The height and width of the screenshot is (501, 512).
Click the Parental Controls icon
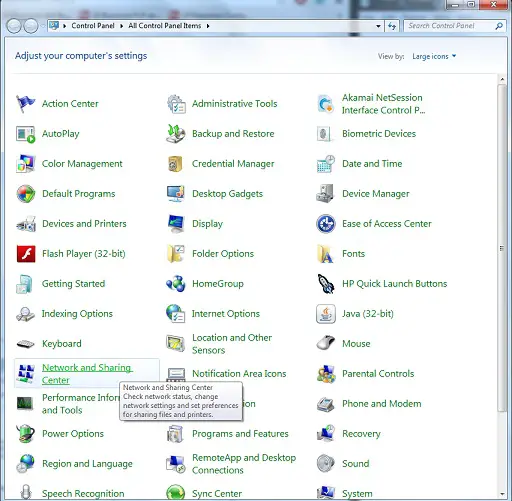326,374
